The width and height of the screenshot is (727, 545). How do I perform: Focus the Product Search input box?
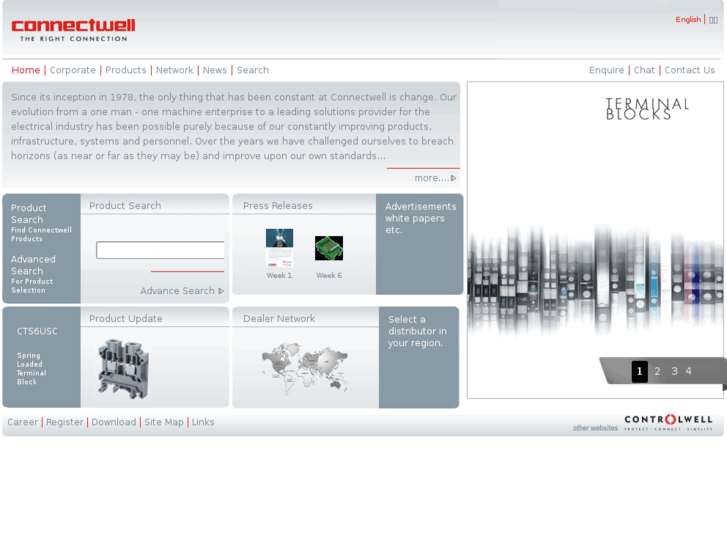coord(160,250)
